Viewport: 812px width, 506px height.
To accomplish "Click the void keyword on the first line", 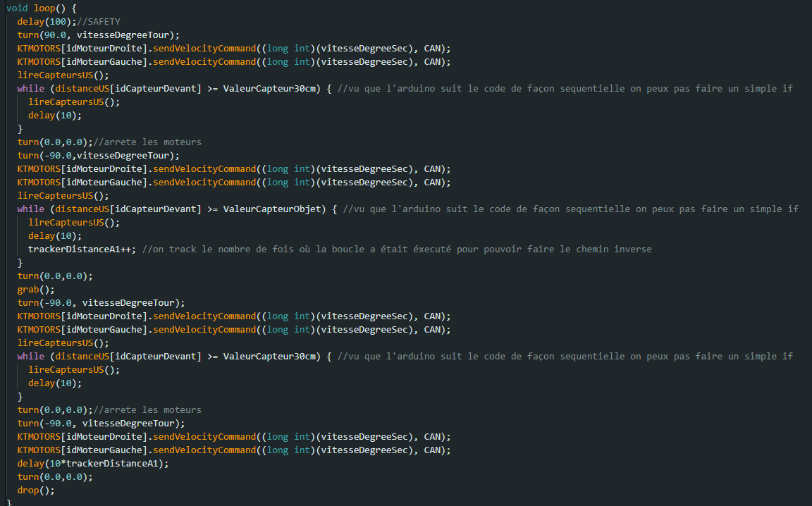I will click(x=17, y=8).
